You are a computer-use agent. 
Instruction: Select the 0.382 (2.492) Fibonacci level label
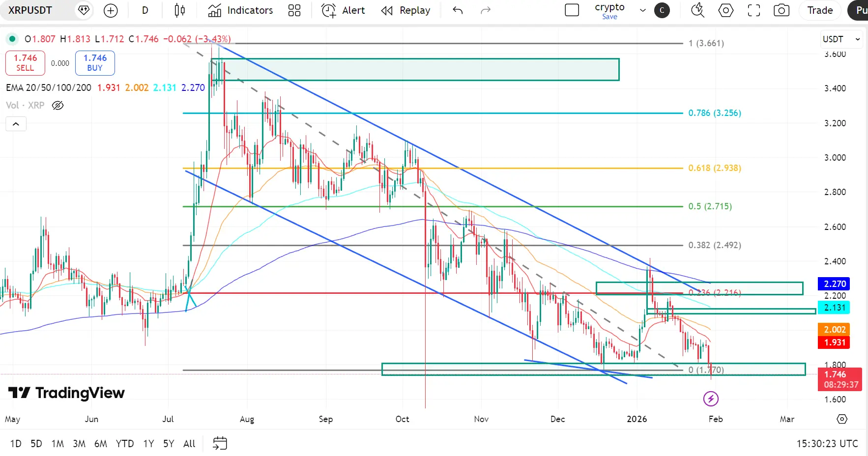pos(715,245)
